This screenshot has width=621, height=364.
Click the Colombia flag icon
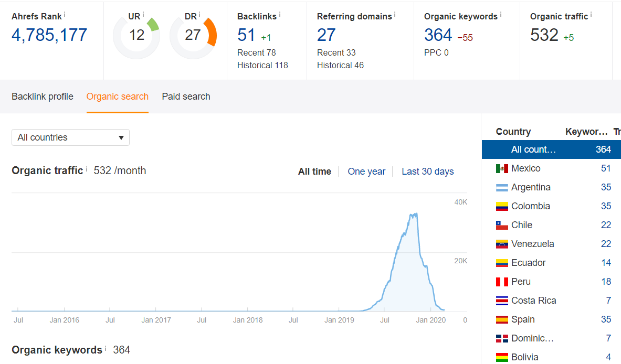(502, 207)
